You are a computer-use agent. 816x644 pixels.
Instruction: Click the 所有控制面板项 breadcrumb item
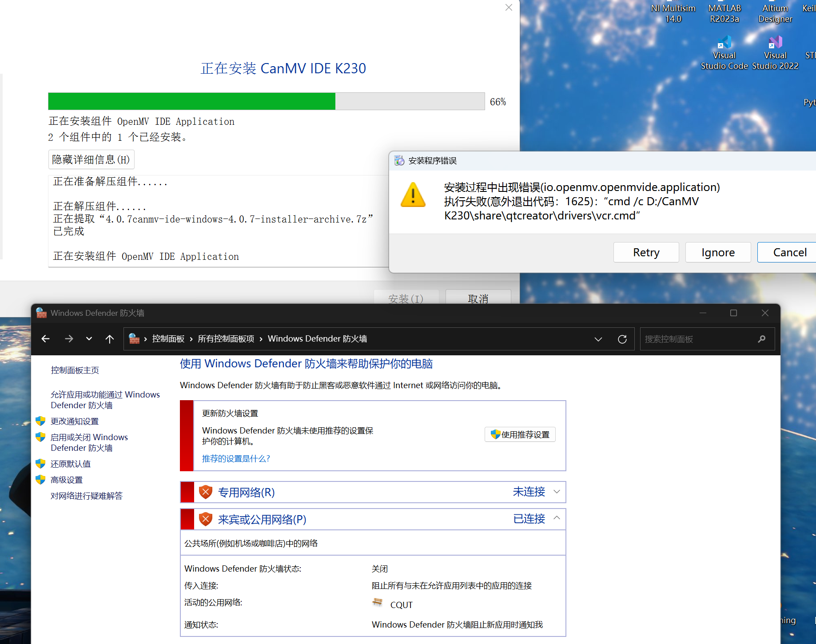coord(226,339)
